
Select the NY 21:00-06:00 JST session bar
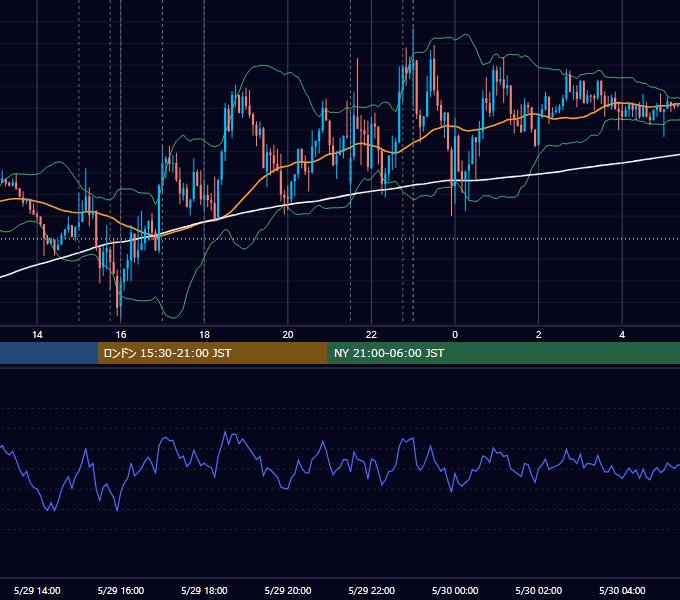[x=503, y=353]
